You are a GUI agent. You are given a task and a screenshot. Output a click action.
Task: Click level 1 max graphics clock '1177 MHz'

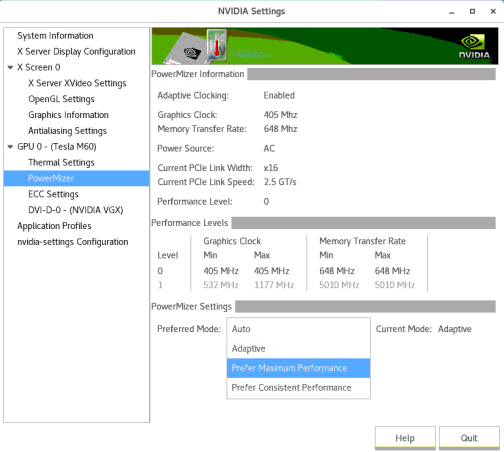pyautogui.click(x=274, y=285)
